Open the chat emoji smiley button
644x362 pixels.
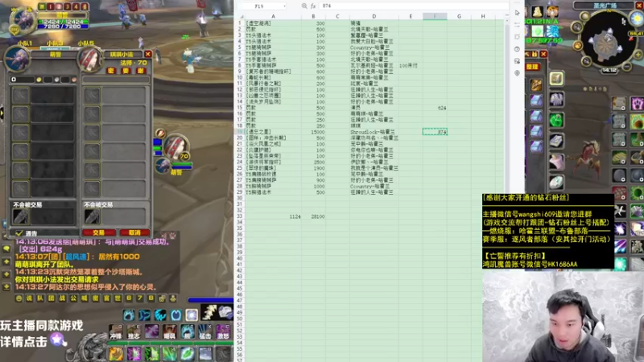click(x=19, y=298)
